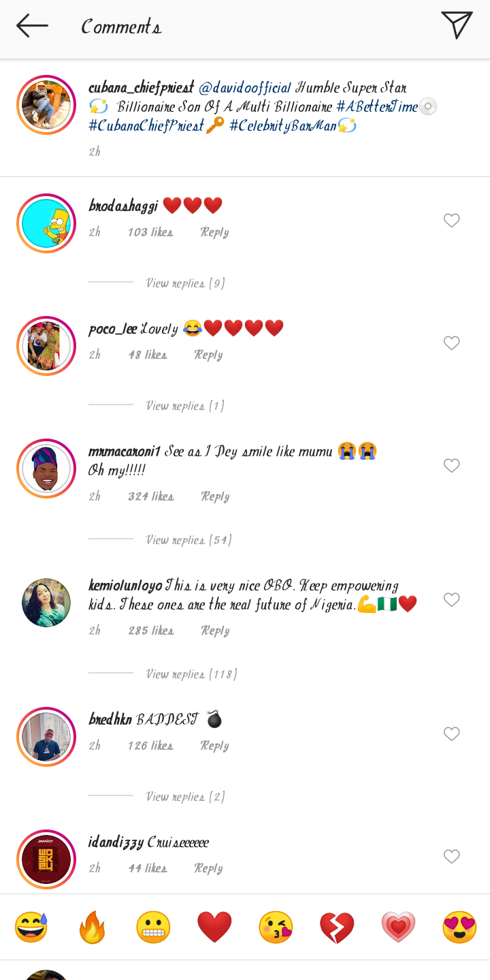The height and width of the screenshot is (980, 490).
Task: Expand View replies (118) under kemiolunloyo
Action: pyautogui.click(x=191, y=674)
